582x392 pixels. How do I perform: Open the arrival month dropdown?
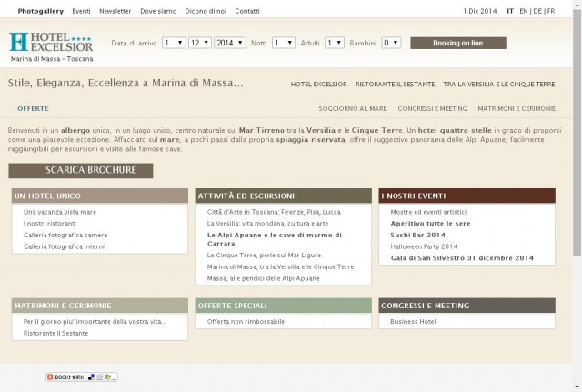200,43
